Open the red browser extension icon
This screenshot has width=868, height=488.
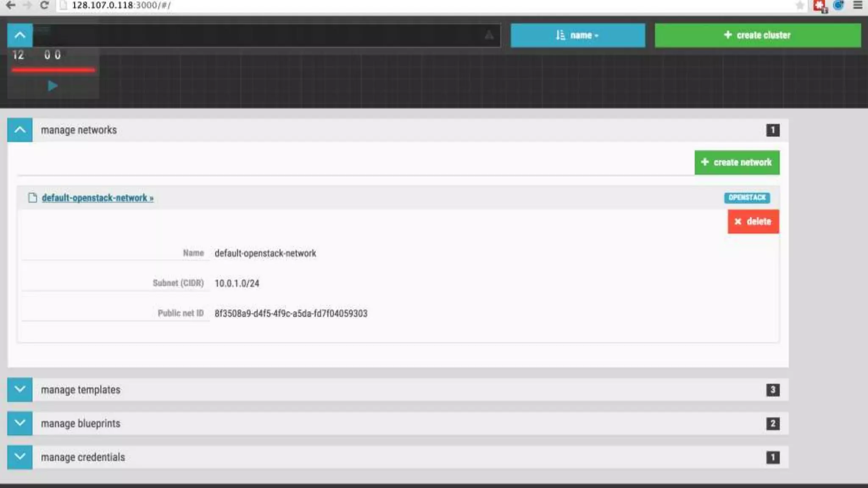point(819,6)
